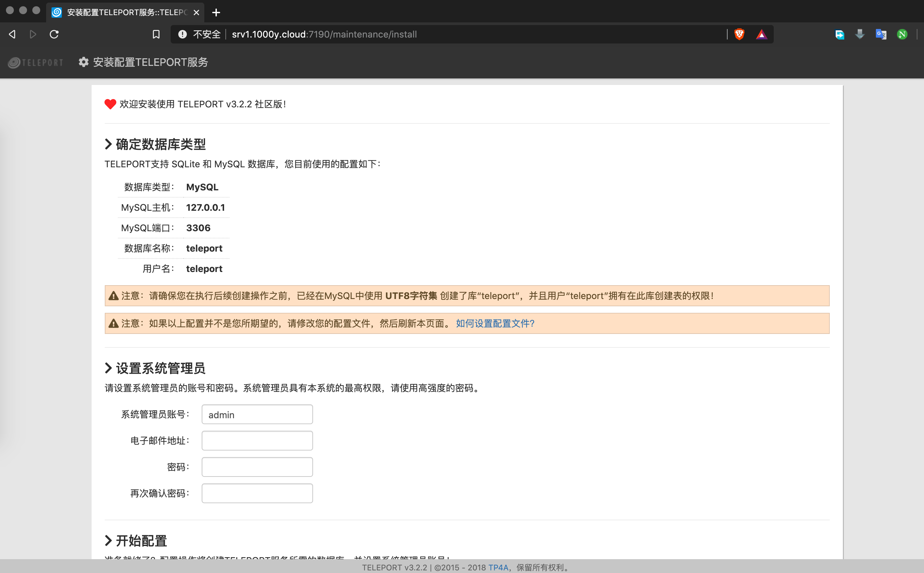Image resolution: width=924 pixels, height=573 pixels.
Task: Focus the 密码 input field
Action: point(257,467)
